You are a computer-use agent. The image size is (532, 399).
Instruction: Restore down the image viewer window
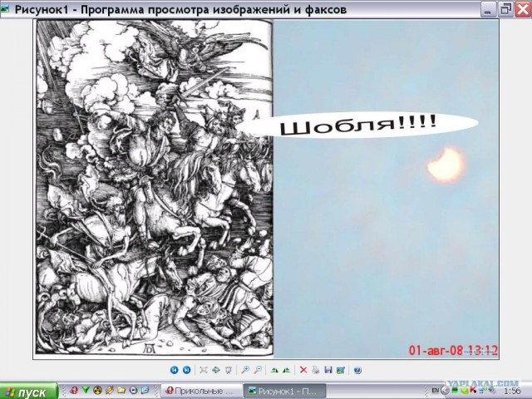(505, 9)
